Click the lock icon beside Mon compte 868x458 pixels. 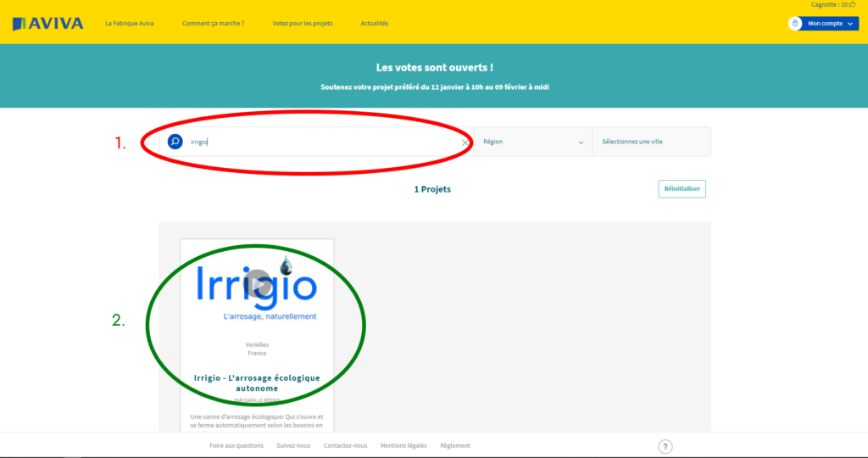pos(795,23)
